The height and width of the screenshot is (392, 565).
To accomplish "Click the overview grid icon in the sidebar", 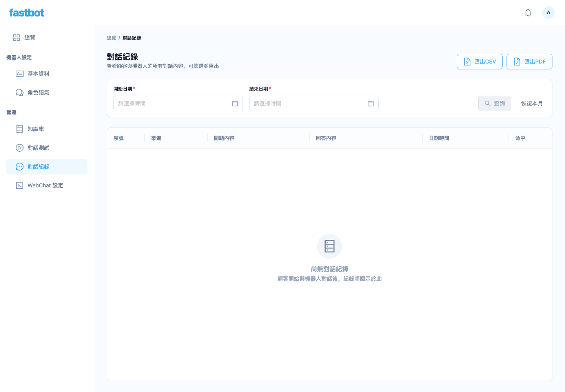I will point(16,38).
